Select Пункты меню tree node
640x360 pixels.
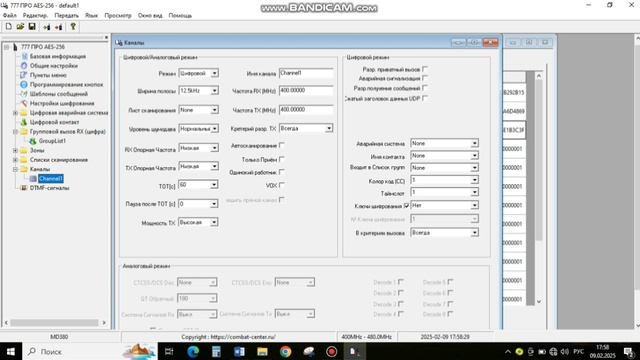[x=48, y=75]
